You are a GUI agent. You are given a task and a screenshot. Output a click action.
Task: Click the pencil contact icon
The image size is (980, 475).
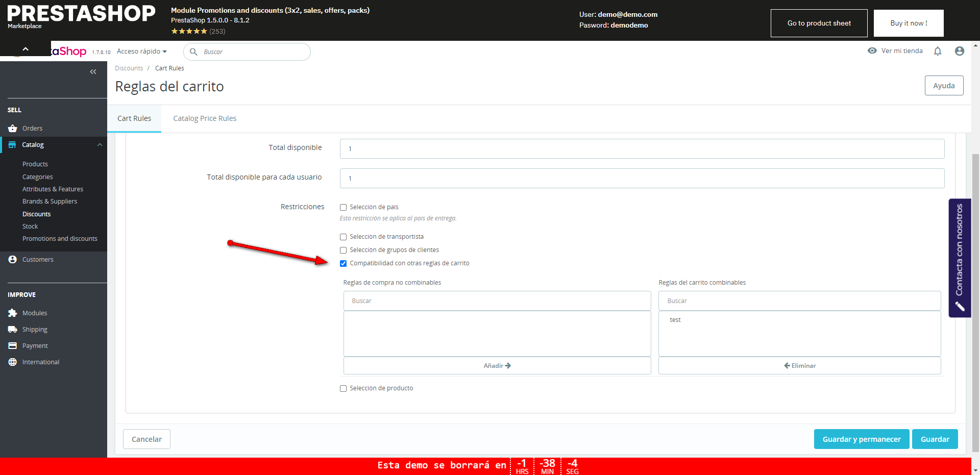(x=960, y=306)
